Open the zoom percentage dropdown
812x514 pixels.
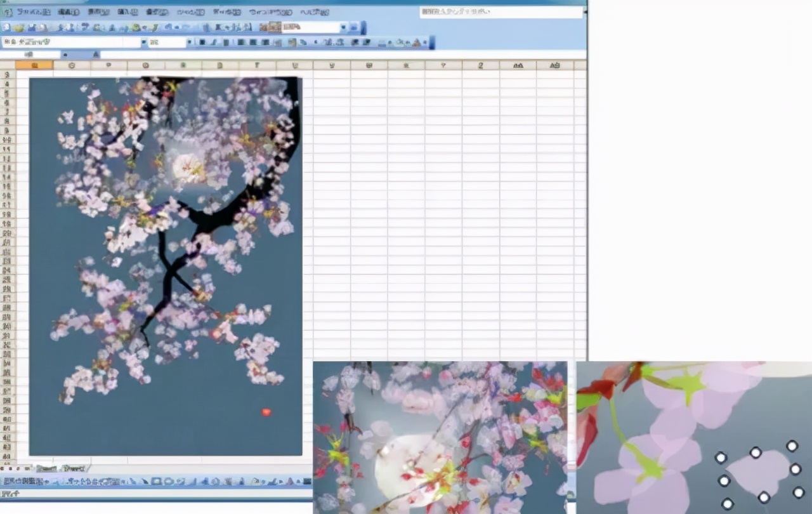pyautogui.click(x=343, y=27)
